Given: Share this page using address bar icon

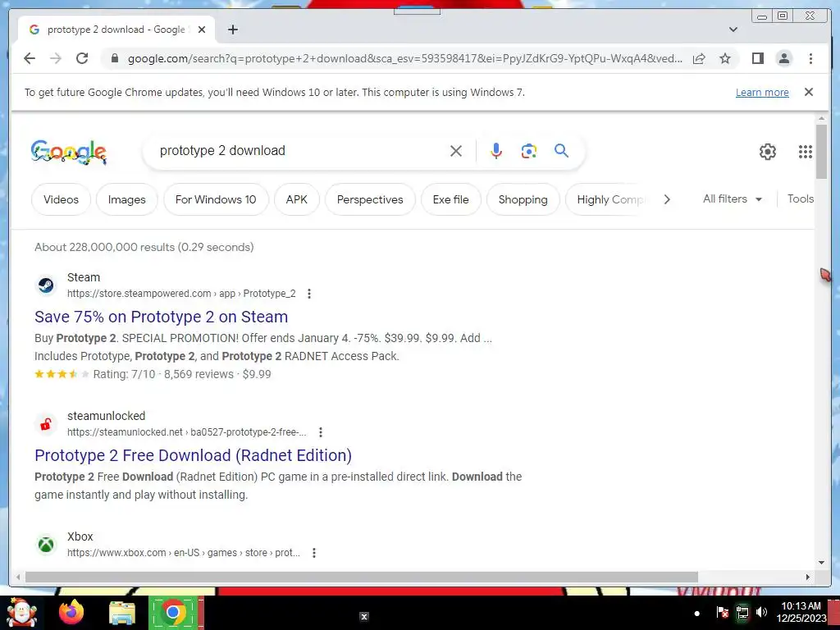Looking at the screenshot, I should click(699, 58).
